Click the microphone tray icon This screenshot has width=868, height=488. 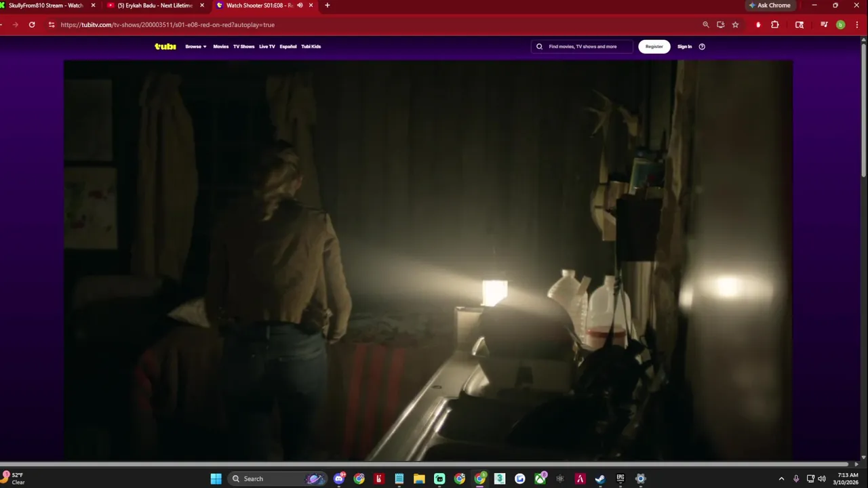(x=796, y=479)
